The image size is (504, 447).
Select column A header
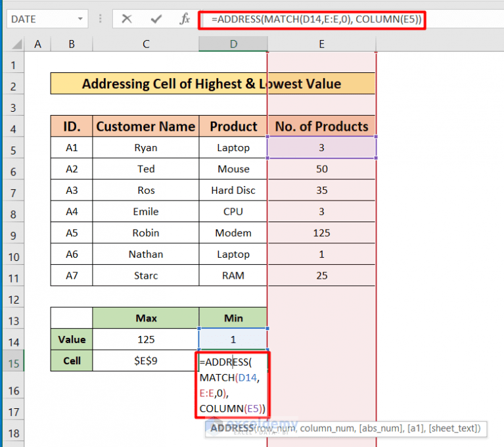click(37, 44)
